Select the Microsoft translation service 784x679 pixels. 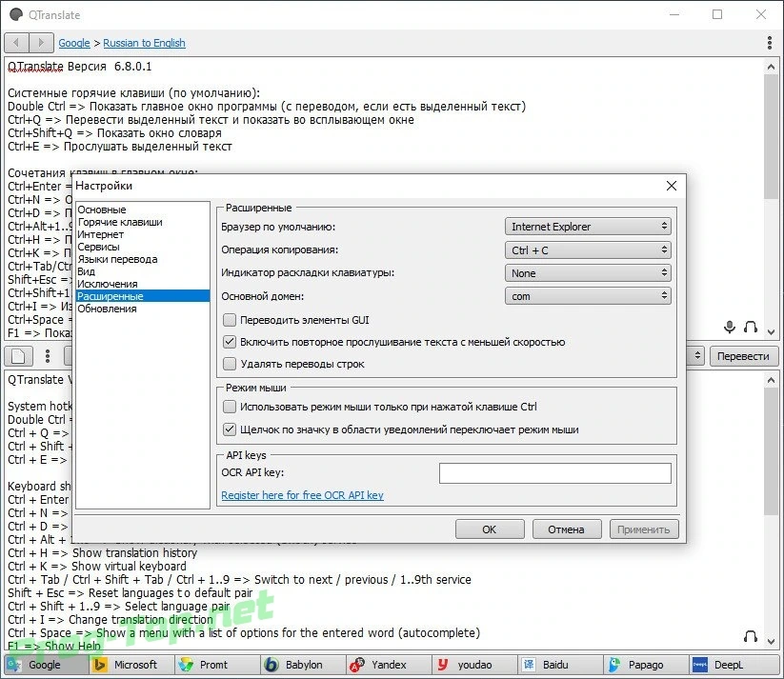132,665
